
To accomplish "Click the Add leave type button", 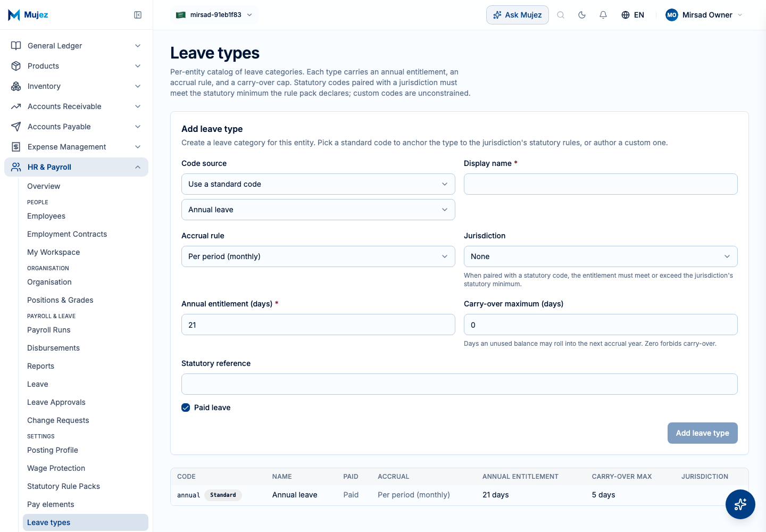I will (x=703, y=433).
